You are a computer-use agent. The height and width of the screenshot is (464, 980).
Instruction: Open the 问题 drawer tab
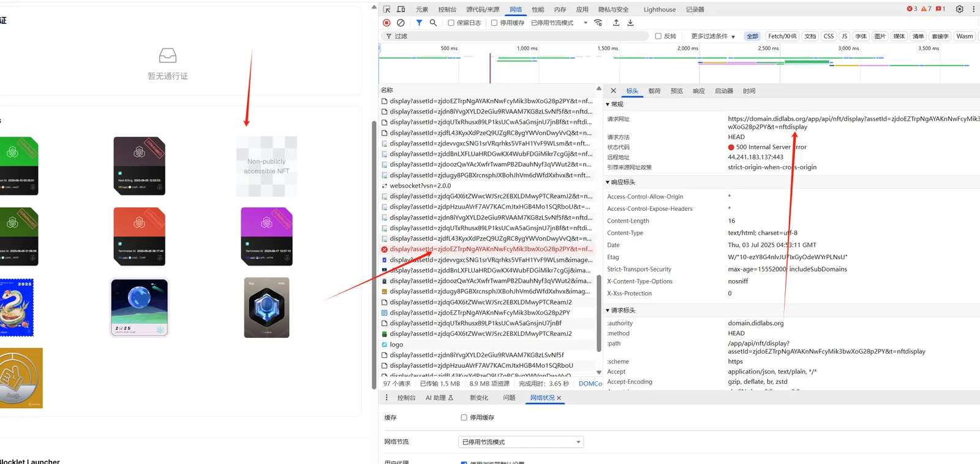(509, 398)
